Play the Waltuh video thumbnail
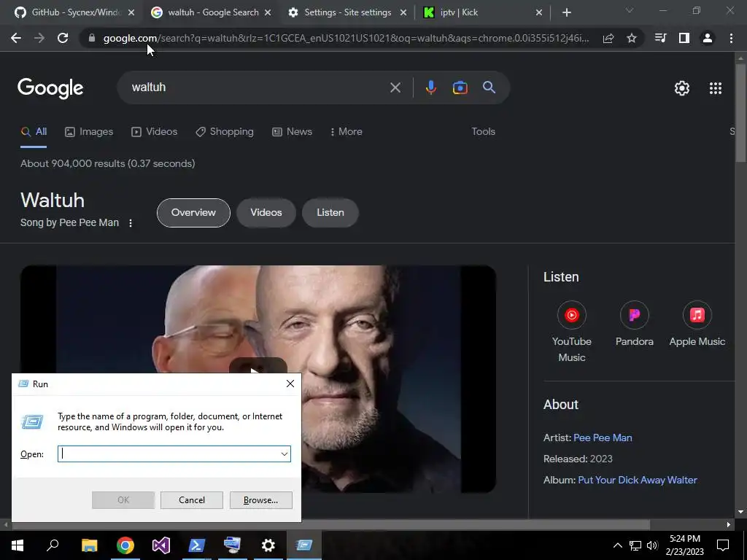The image size is (747, 560). point(258,366)
